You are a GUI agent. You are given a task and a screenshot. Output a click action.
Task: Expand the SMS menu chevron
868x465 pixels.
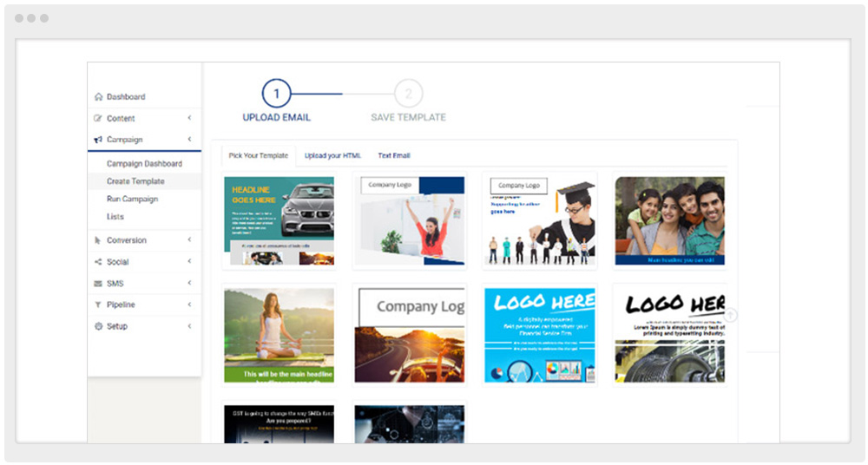tap(189, 283)
